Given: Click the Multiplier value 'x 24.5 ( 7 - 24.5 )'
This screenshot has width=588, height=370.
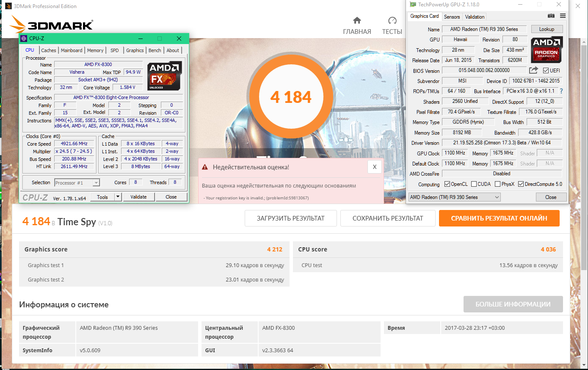Looking at the screenshot, I should coord(74,152).
